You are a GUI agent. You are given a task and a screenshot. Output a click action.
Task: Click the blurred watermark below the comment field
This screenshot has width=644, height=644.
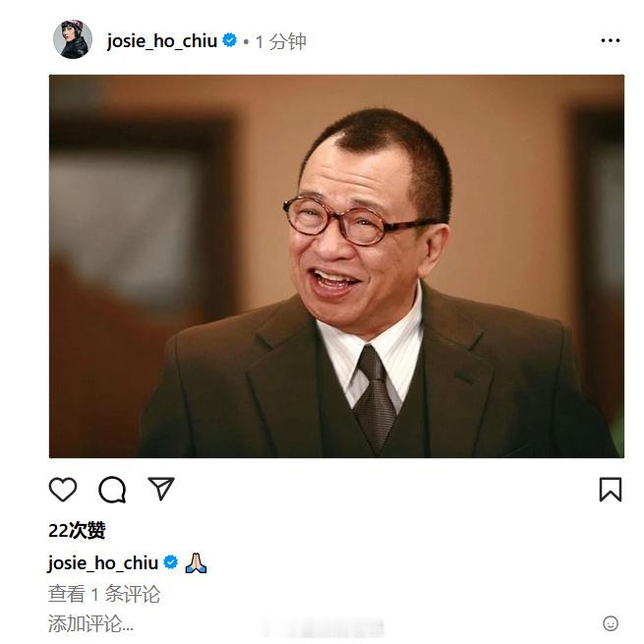[x=324, y=629]
